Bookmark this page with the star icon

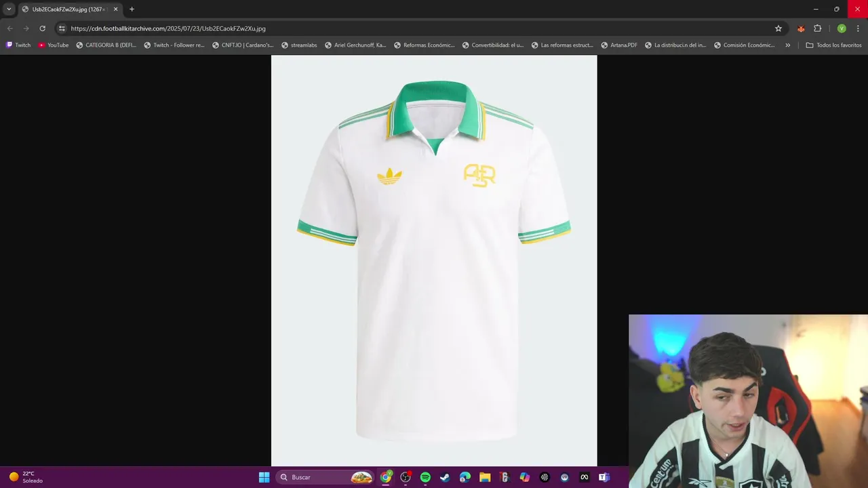point(778,28)
